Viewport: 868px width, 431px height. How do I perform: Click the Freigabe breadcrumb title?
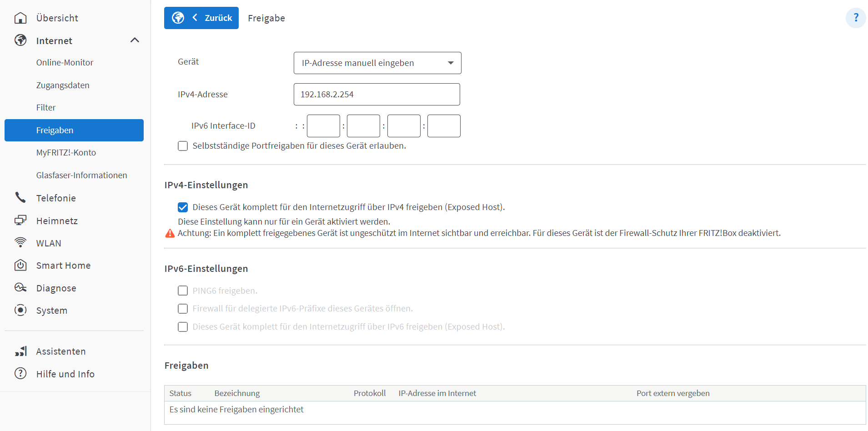[266, 18]
